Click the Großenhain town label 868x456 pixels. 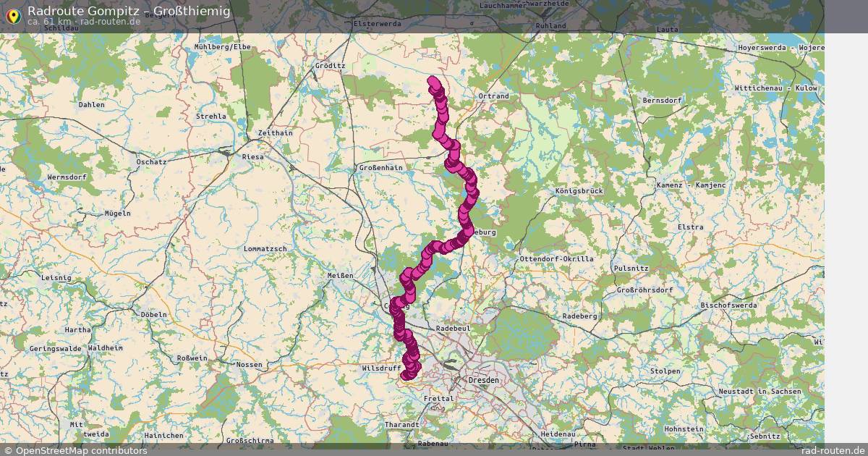click(381, 167)
